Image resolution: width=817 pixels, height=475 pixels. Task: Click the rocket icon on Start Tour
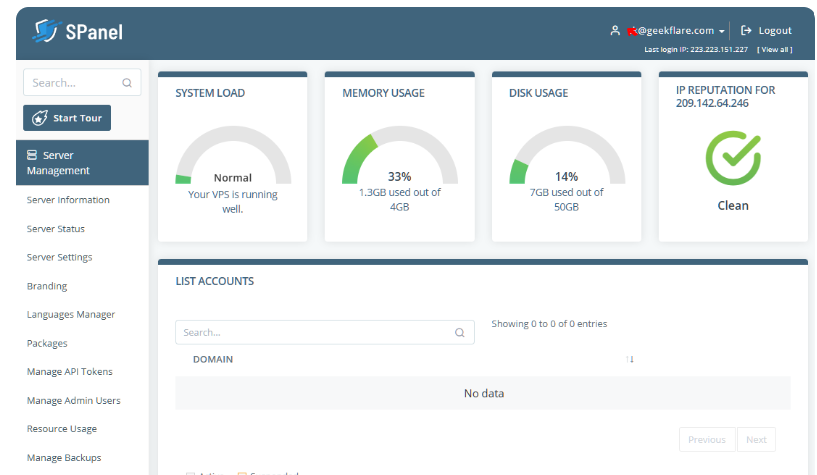pos(40,118)
